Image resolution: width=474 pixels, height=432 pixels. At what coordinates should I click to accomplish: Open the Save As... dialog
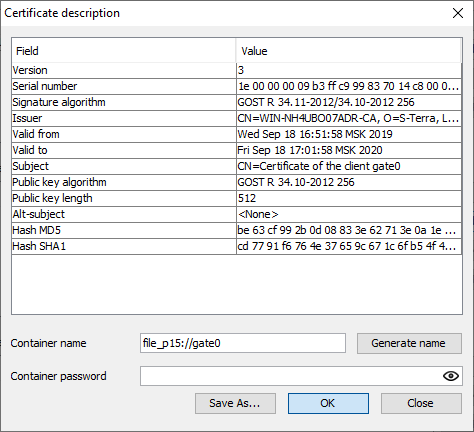pos(235,403)
